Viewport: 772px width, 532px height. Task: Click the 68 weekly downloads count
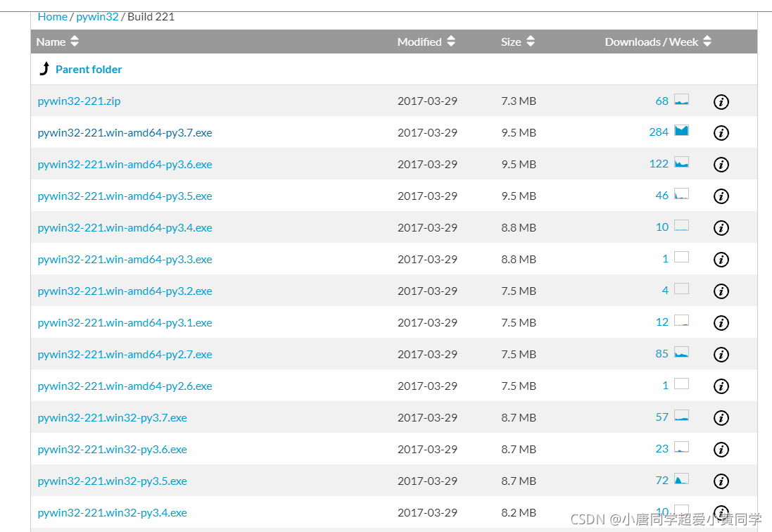[662, 101]
